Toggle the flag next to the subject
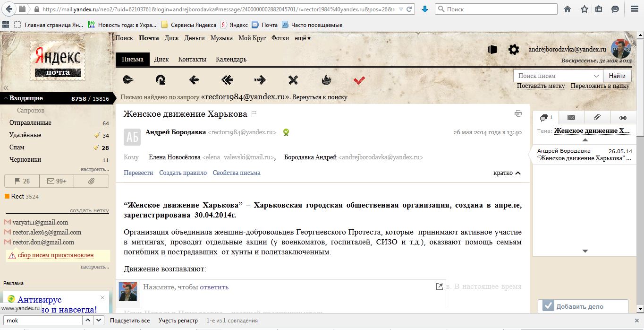 [x=254, y=114]
